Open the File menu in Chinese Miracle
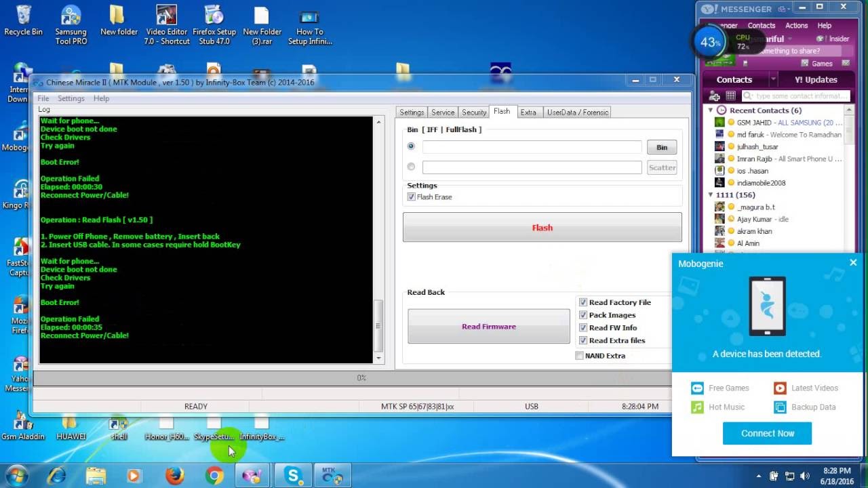 pyautogui.click(x=43, y=98)
